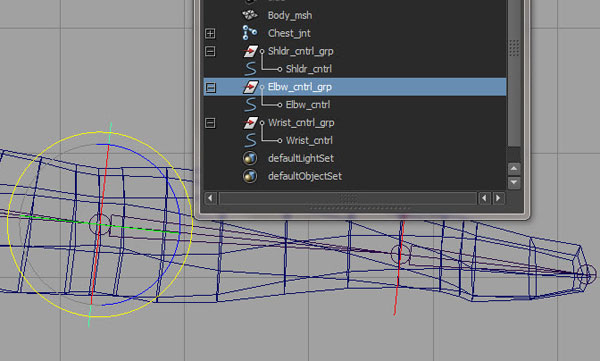Screen dimensions: 600x361
Task: Click the vertical scrollbar thumb in outliner
Action: click(x=514, y=73)
